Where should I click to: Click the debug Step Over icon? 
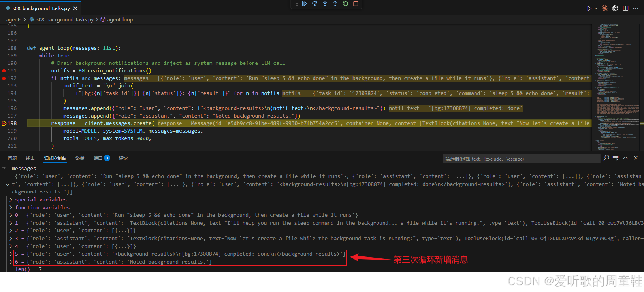coord(315,4)
